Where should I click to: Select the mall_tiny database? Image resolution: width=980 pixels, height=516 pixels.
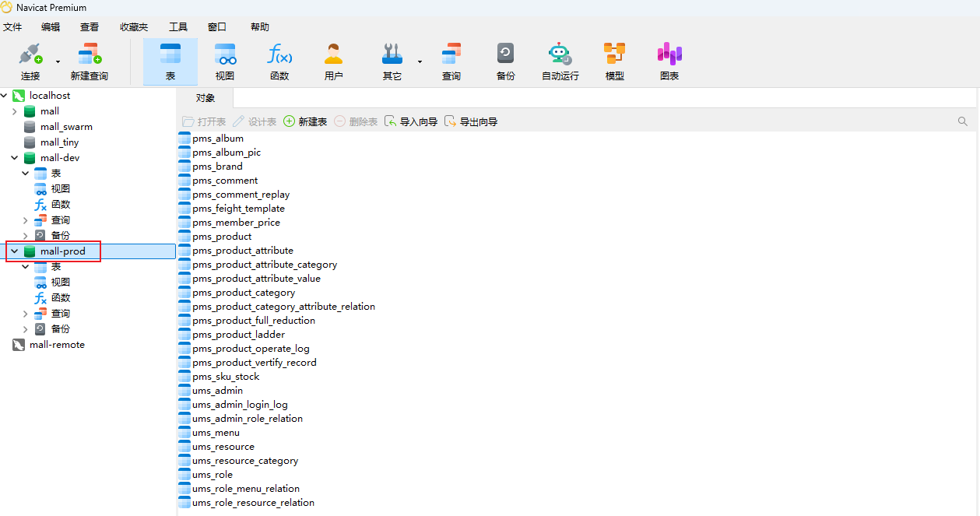tap(59, 142)
